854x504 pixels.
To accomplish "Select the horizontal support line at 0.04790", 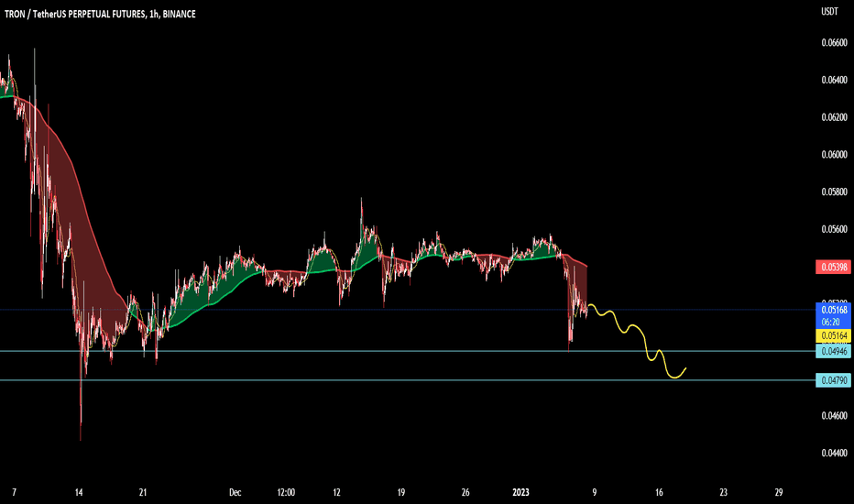I will [408, 380].
